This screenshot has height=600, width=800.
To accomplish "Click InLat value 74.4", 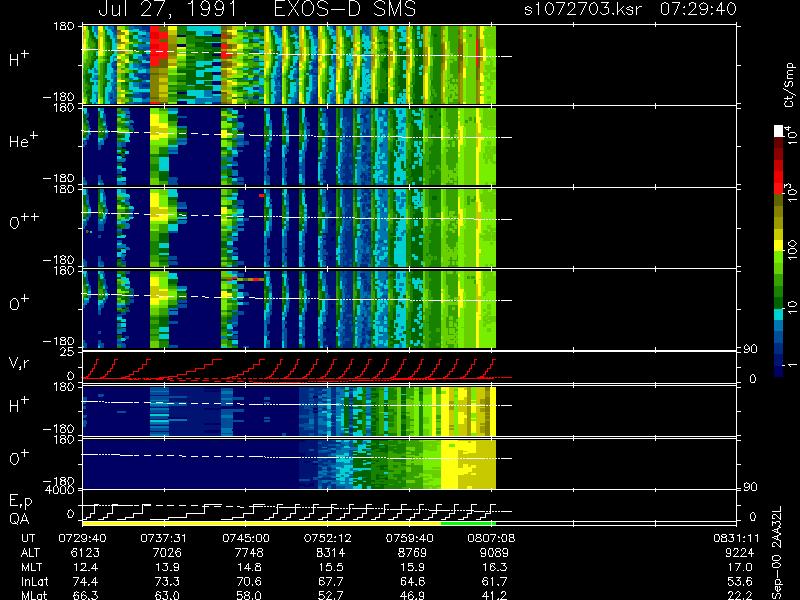I will pos(85,581).
